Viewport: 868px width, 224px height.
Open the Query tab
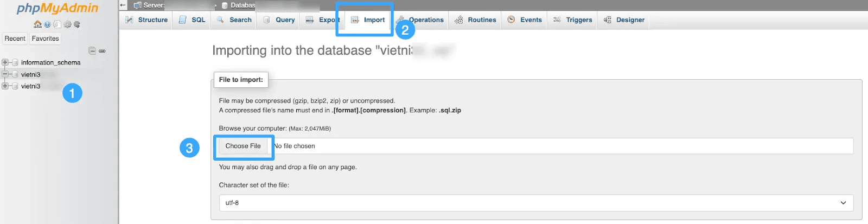tap(279, 20)
